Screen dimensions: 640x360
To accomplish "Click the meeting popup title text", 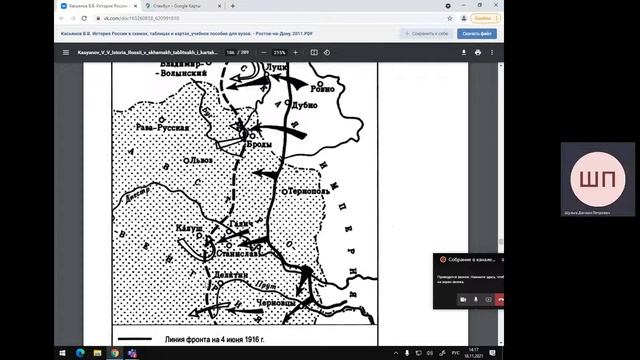I will pos(471,260).
